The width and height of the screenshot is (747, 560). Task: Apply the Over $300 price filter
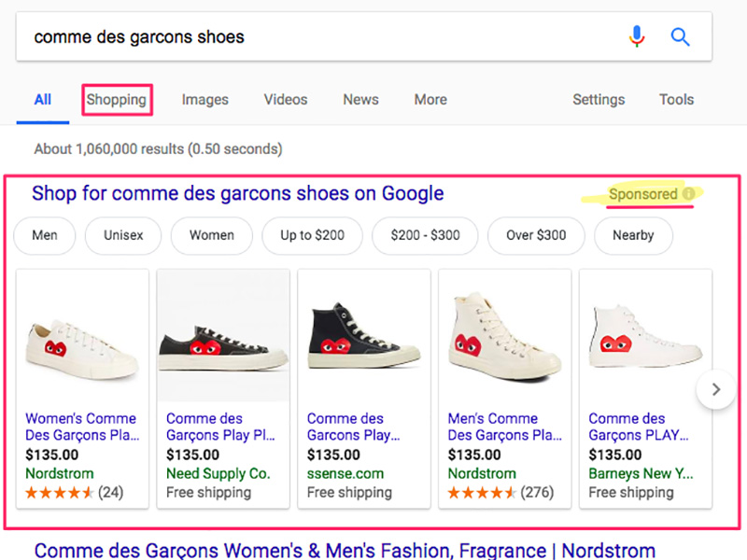[536, 235]
